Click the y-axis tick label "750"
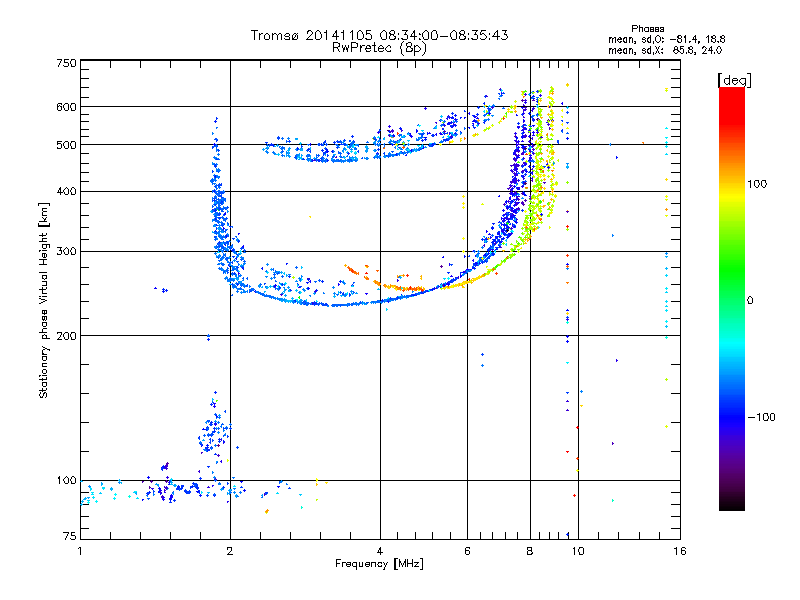Screen dimensions: 800x600 coord(66,63)
